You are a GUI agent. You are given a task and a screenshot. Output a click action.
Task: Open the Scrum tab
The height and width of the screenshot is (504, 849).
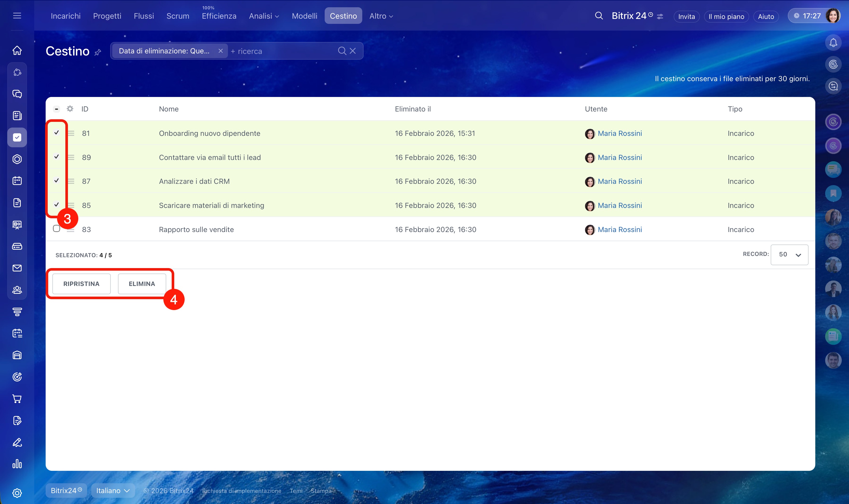(x=178, y=16)
